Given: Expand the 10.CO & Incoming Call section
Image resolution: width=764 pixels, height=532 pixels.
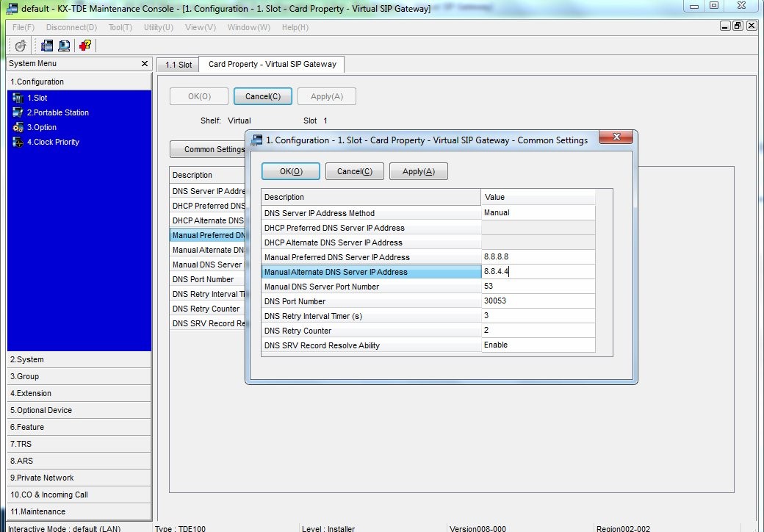Looking at the screenshot, I should (x=79, y=495).
